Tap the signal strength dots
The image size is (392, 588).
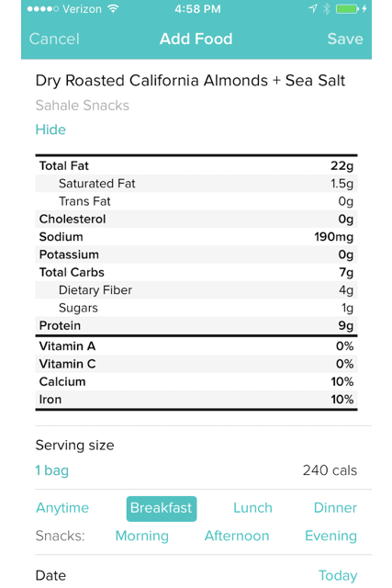point(43,9)
